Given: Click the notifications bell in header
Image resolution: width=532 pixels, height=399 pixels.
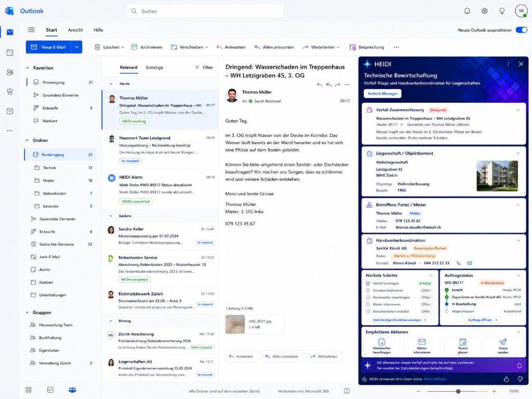Looking at the screenshot, I should 467,11.
